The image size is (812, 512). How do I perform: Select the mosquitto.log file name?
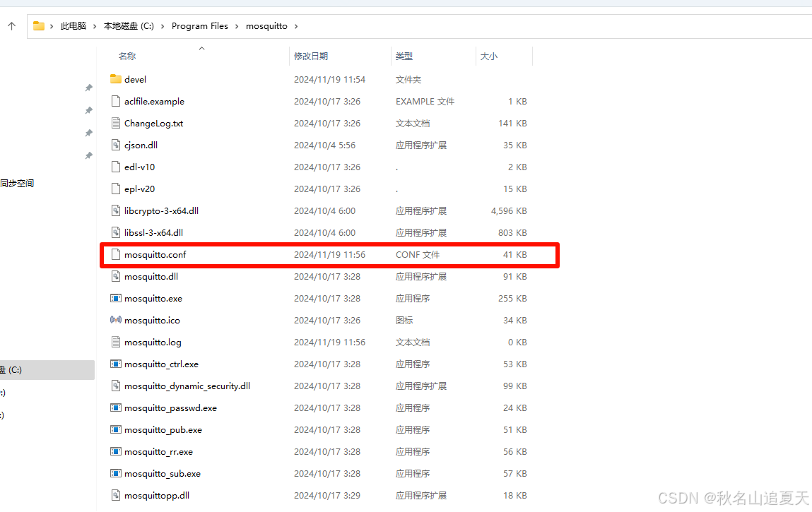point(153,343)
